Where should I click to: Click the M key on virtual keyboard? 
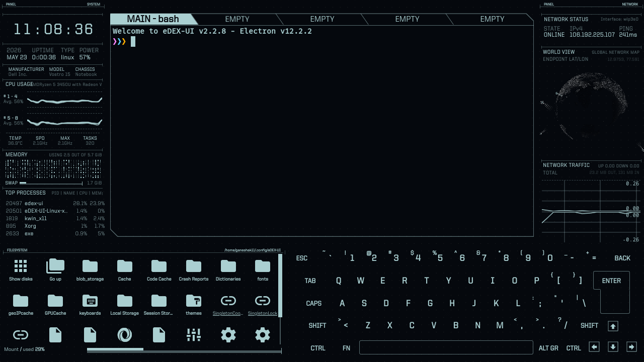tap(500, 325)
